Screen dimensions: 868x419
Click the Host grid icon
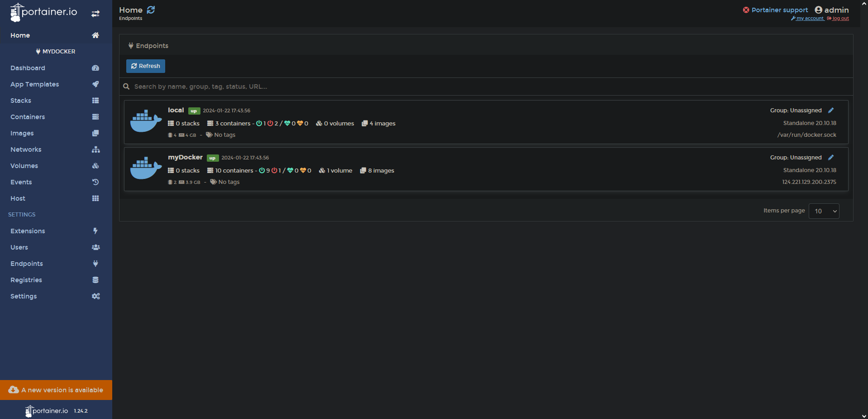coord(95,198)
